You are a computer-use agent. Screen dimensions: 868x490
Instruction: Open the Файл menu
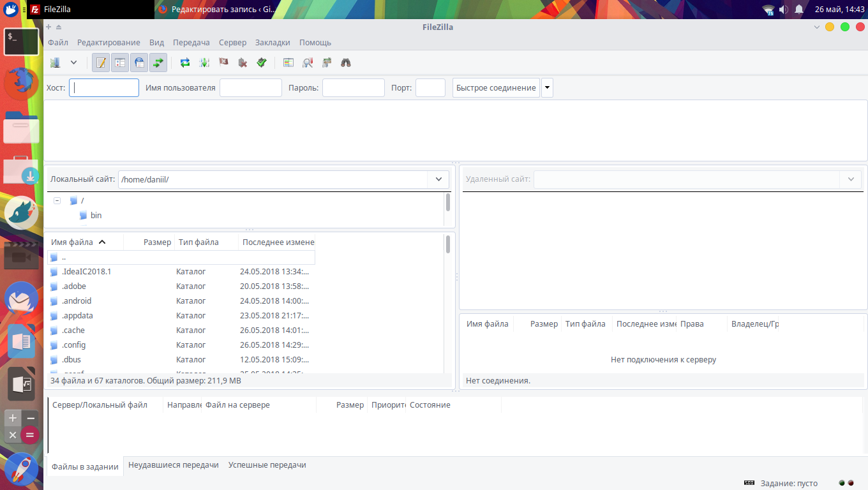(58, 42)
